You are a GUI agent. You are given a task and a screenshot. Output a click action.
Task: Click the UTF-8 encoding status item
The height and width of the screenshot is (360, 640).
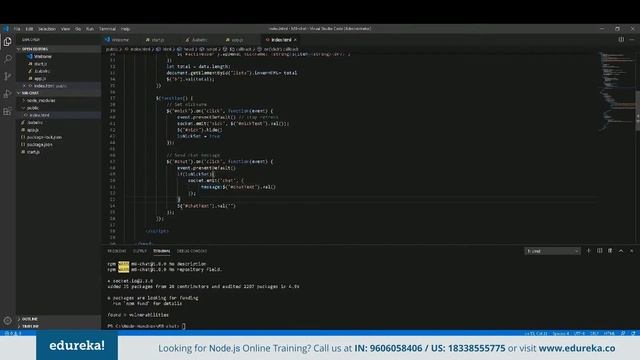[580, 333]
